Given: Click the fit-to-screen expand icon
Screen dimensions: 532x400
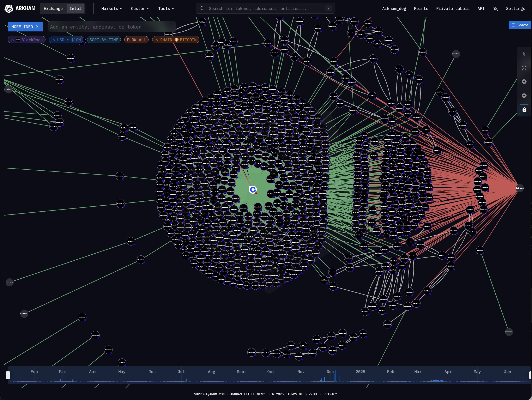Looking at the screenshot, I should 524,68.
